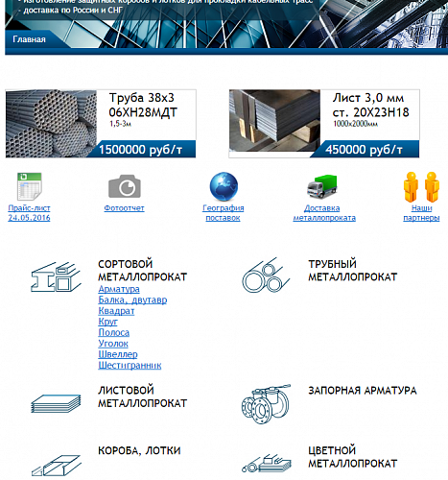Select the sheet metal stack icon

(x=56, y=403)
